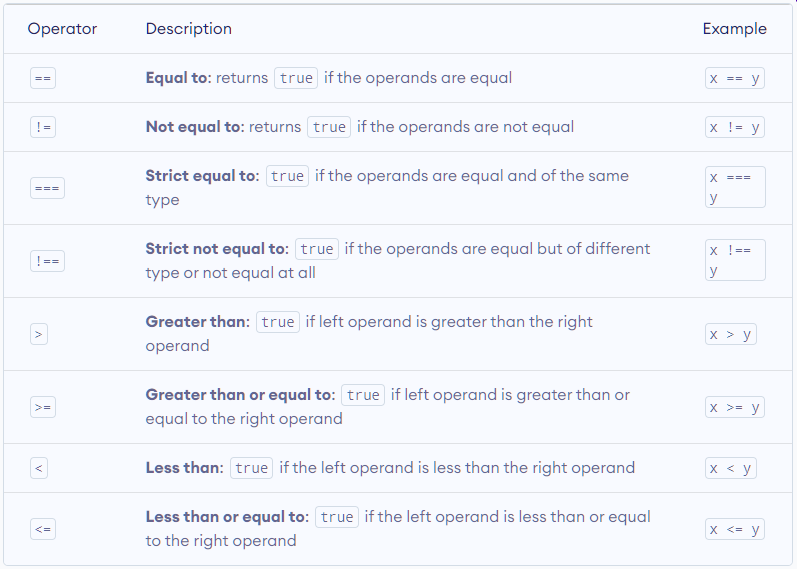Click the 'x != y' example code
The height and width of the screenshot is (569, 797).
735,127
